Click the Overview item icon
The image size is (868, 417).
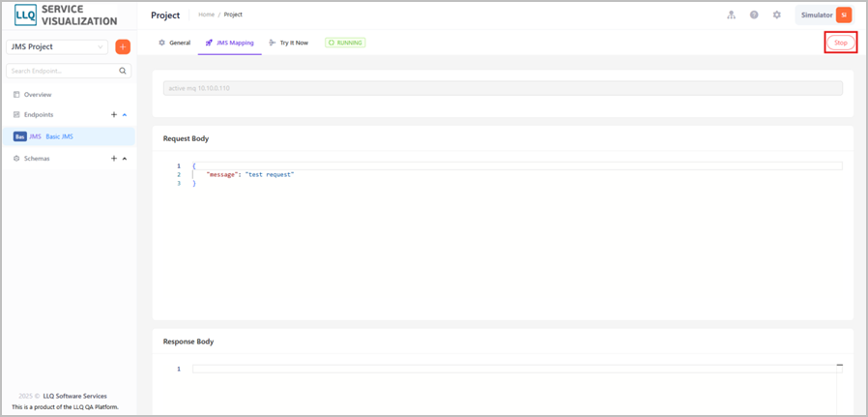point(16,95)
